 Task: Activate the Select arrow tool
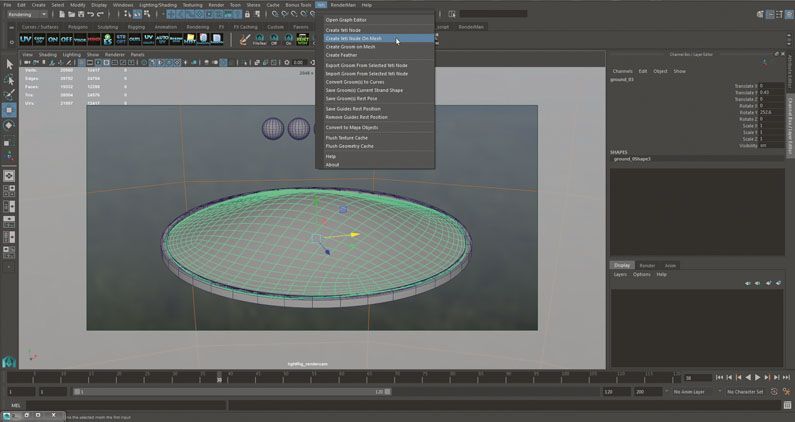9,65
